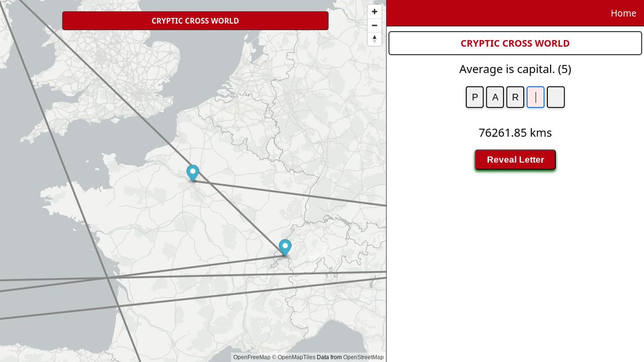644x362 pixels.
Task: Click the empty fifth letter box
Action: [555, 97]
